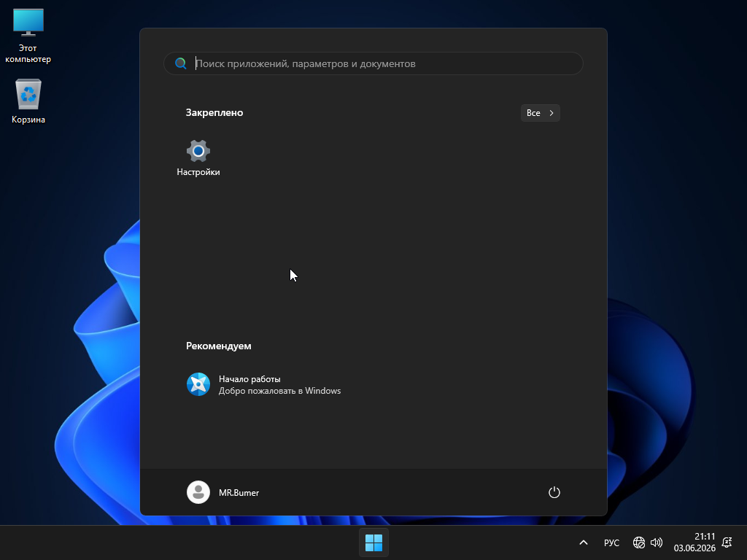The height and width of the screenshot is (560, 747).
Task: Click the MR.Bumer user avatar picture
Action: pyautogui.click(x=198, y=492)
